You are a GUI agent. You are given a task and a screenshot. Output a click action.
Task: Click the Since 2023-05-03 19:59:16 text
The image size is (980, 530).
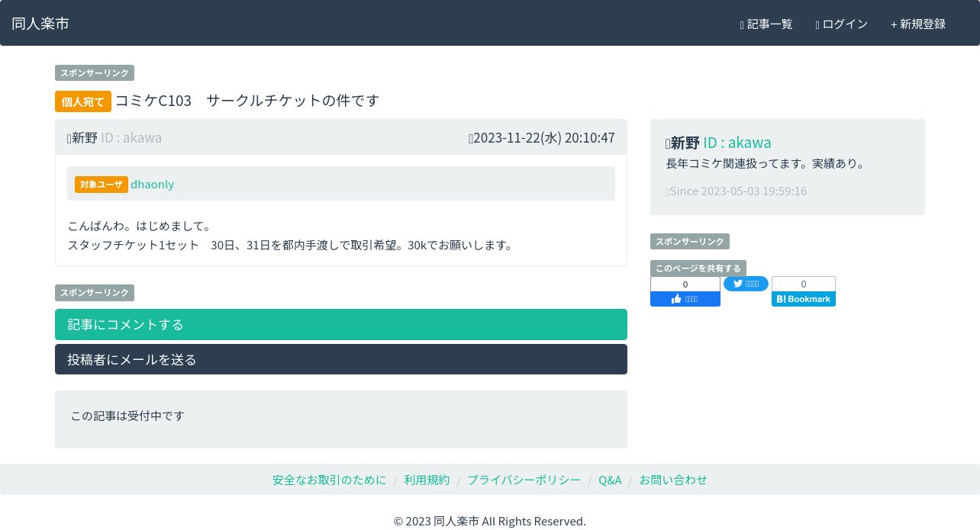(737, 191)
